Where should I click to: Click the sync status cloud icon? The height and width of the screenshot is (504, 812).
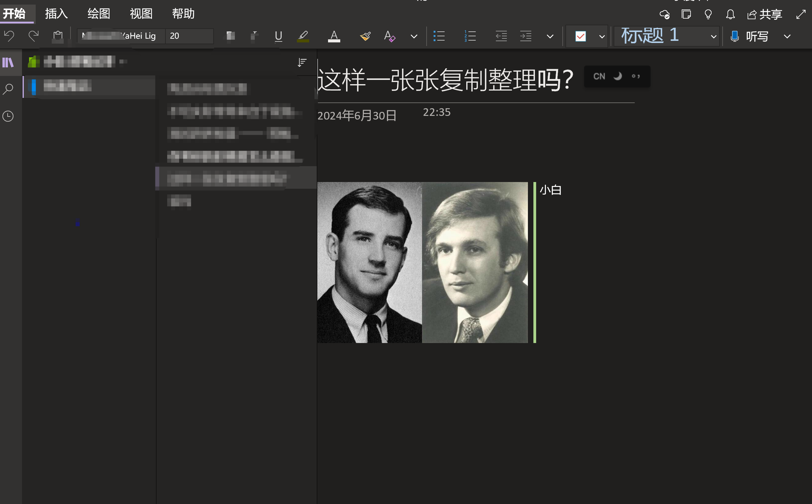coord(665,14)
